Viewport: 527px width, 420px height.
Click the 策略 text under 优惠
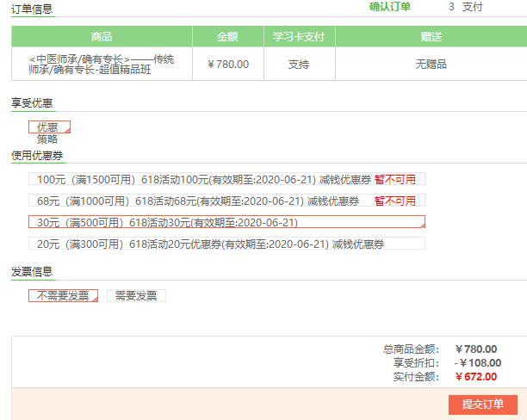coord(47,139)
